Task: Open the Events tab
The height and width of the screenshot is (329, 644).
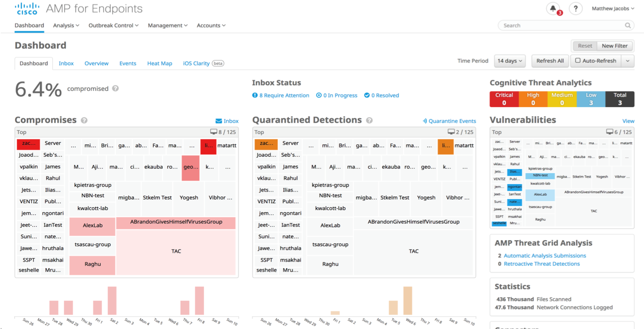Action: point(128,63)
